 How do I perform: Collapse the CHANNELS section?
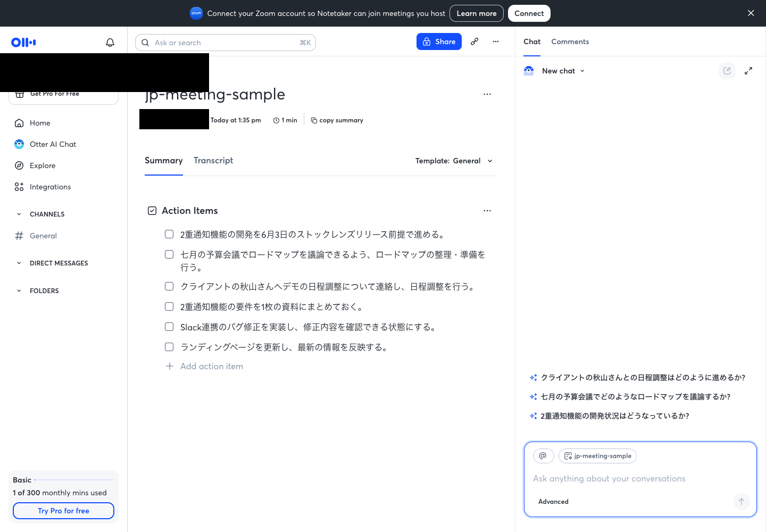click(19, 214)
